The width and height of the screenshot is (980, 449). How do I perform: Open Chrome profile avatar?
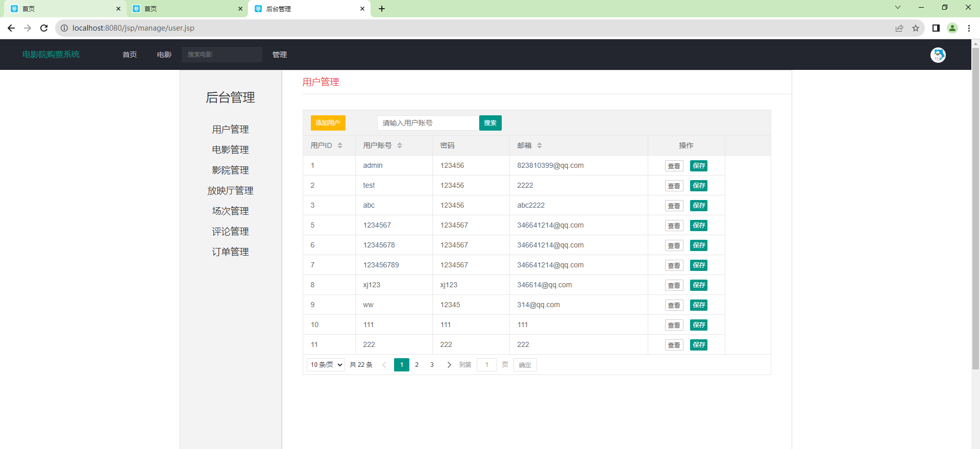952,28
